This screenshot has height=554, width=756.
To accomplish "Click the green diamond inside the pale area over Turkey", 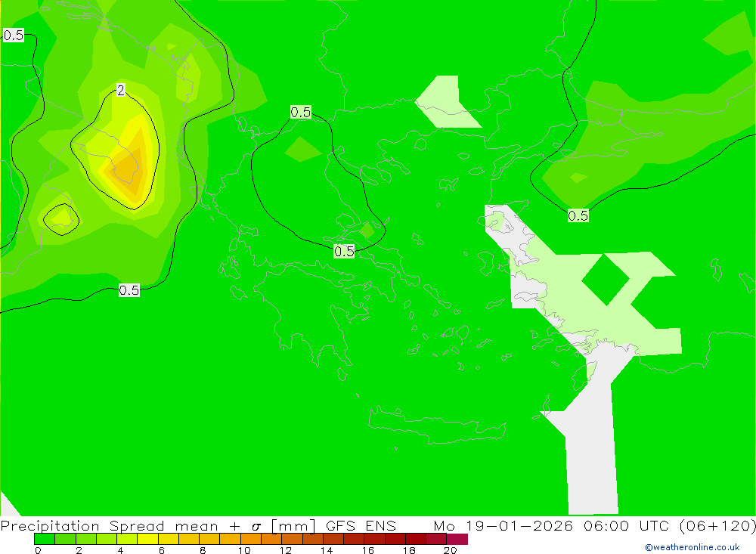I will pyautogui.click(x=606, y=280).
